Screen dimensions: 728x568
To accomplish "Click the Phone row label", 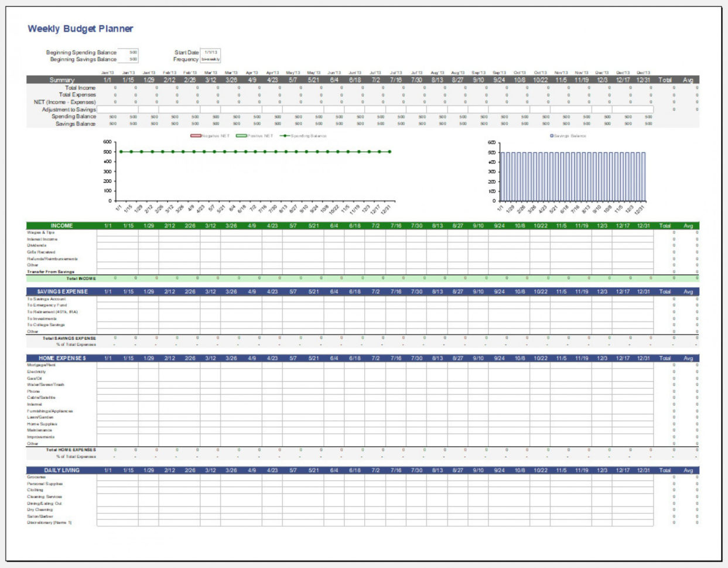I will click(33, 391).
